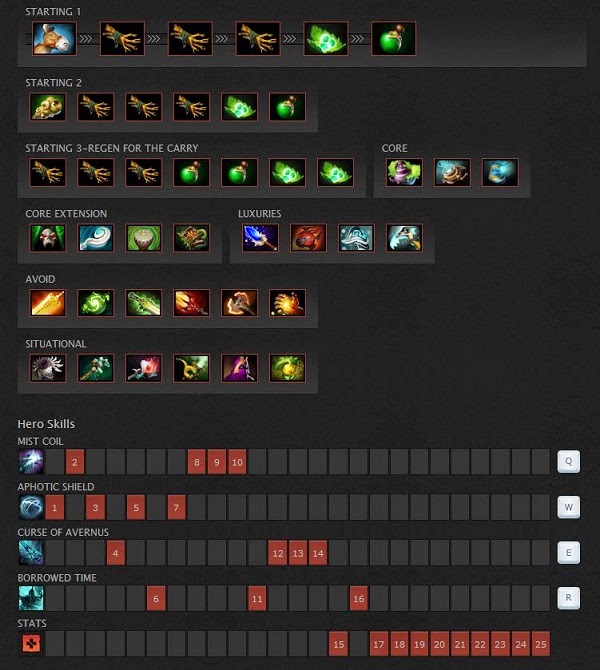Click the Borrowed Time skill icon
600x670 pixels.
tap(31, 598)
